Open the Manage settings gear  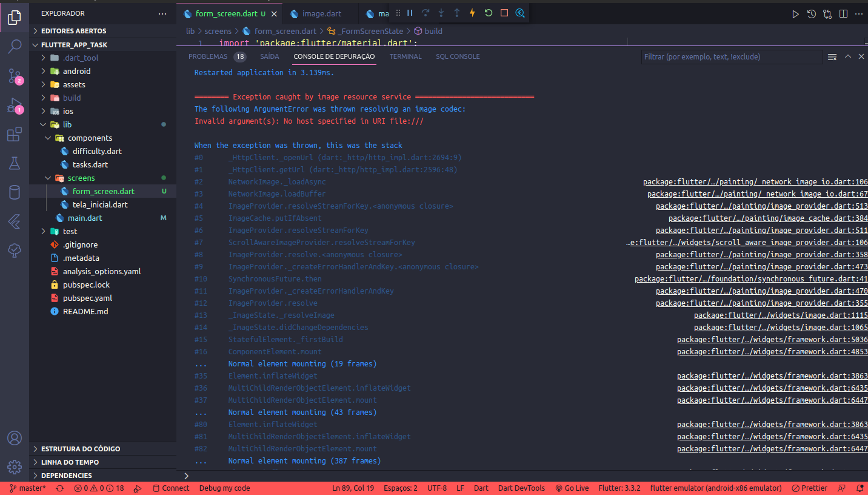(15, 467)
